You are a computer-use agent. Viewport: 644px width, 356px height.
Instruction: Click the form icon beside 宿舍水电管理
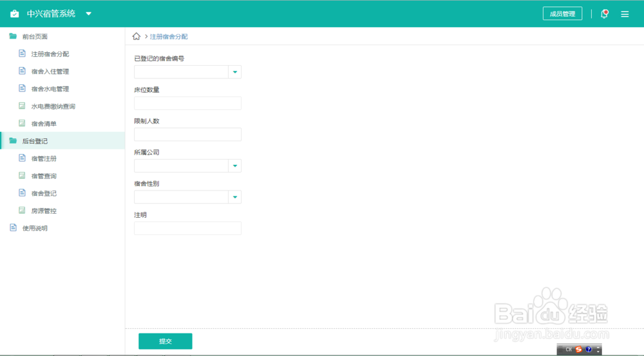[x=22, y=88]
